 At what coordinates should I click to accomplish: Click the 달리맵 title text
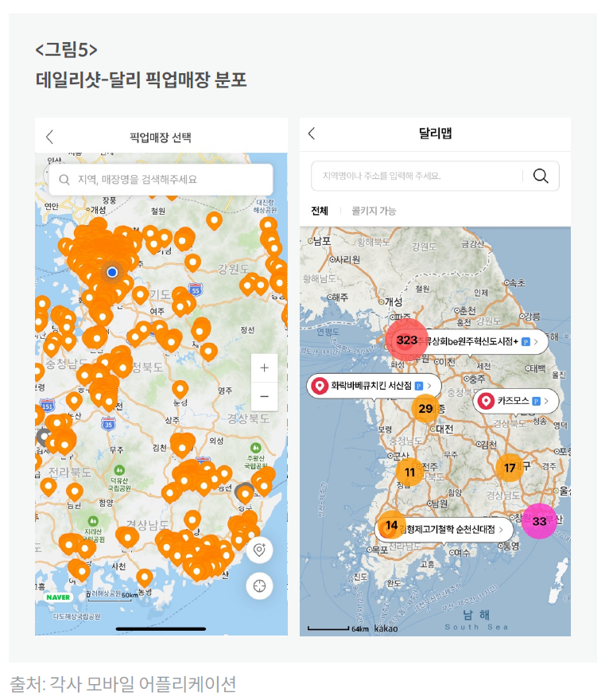435,133
